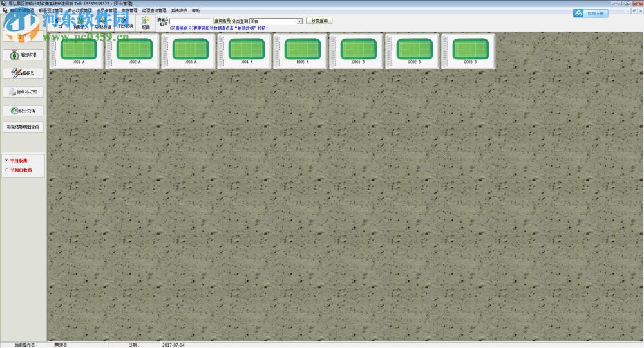Open 每笔结账明细查询 query button
This screenshot has width=644, height=348.
pos(23,127)
